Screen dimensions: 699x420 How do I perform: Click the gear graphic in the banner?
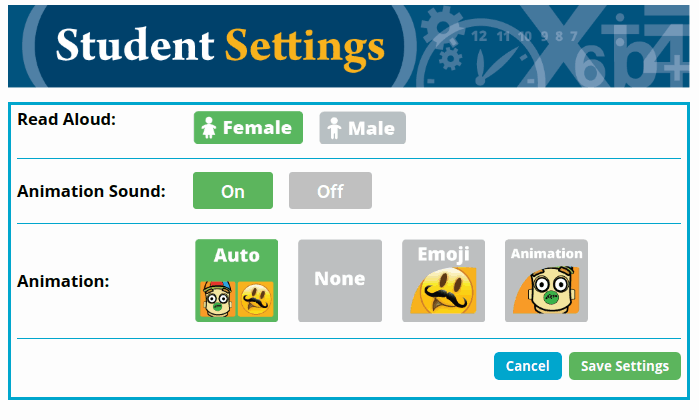click(x=442, y=28)
